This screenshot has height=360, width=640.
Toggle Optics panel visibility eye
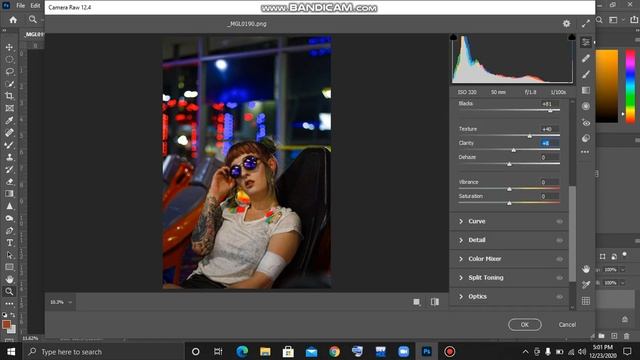tap(560, 296)
